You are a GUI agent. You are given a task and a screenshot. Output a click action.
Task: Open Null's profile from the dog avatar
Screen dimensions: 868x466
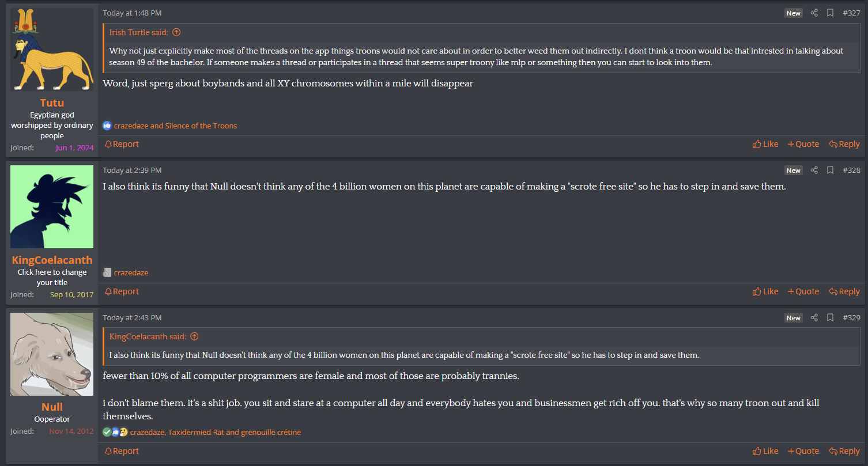coord(52,354)
